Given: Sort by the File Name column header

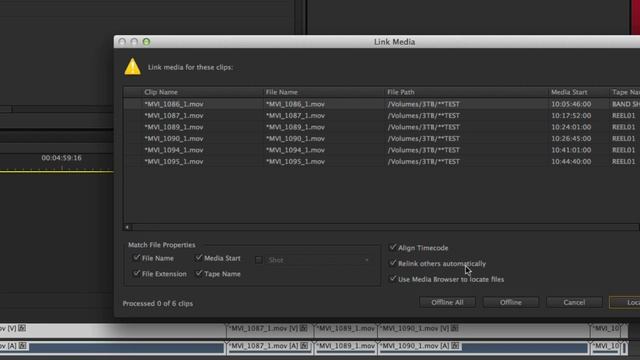Looking at the screenshot, I should (x=282, y=92).
